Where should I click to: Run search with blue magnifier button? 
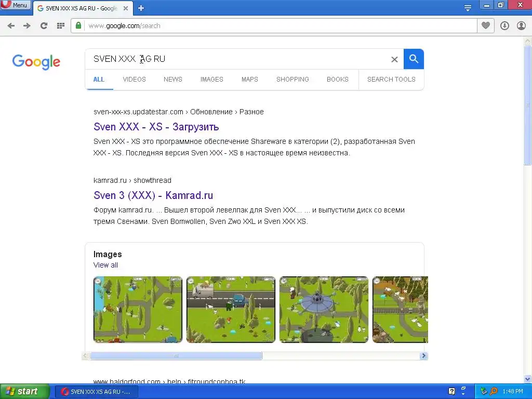click(x=414, y=59)
